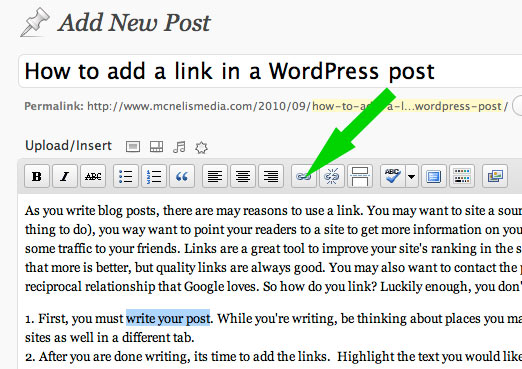Open spellchecker language dropdown arrow
Image resolution: width=522 pixels, height=369 pixels.
point(412,176)
